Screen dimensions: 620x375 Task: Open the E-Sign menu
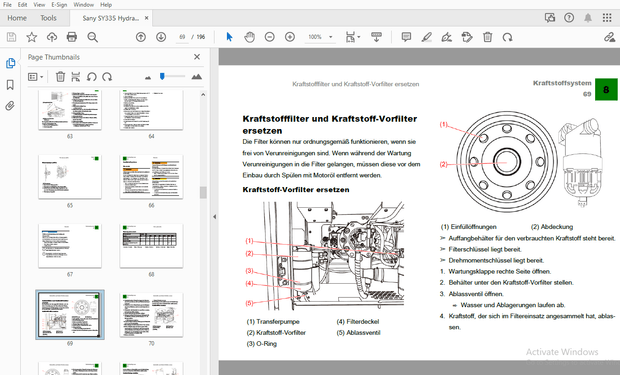tap(59, 5)
